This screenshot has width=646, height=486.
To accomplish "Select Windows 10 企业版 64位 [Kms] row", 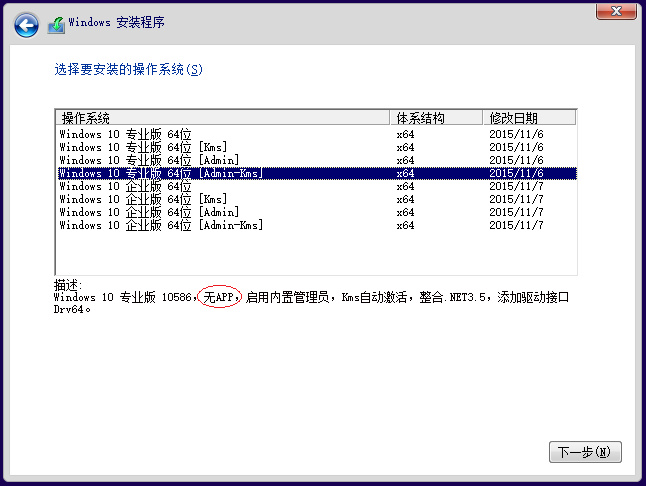I will tap(316, 199).
